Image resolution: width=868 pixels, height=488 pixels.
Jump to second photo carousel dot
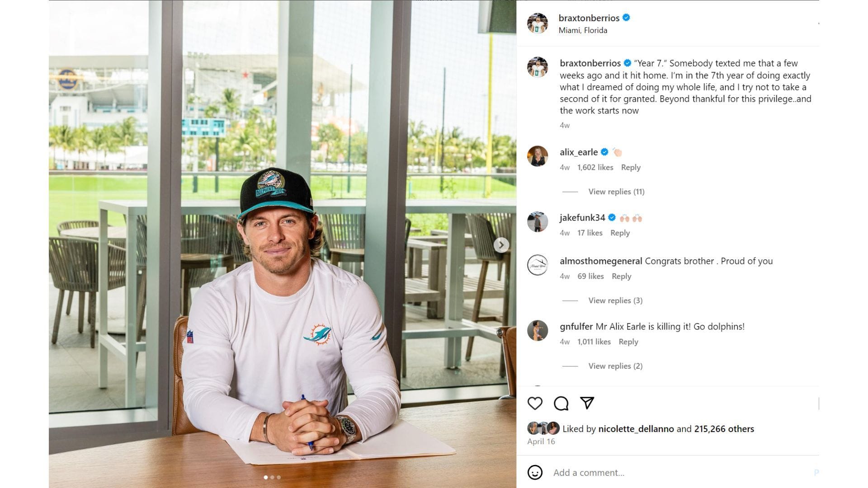point(272,477)
